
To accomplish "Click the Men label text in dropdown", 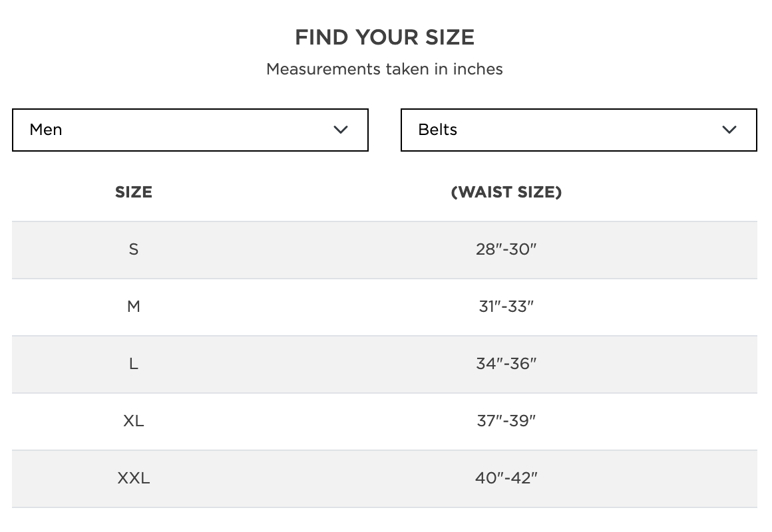I will pyautogui.click(x=46, y=130).
